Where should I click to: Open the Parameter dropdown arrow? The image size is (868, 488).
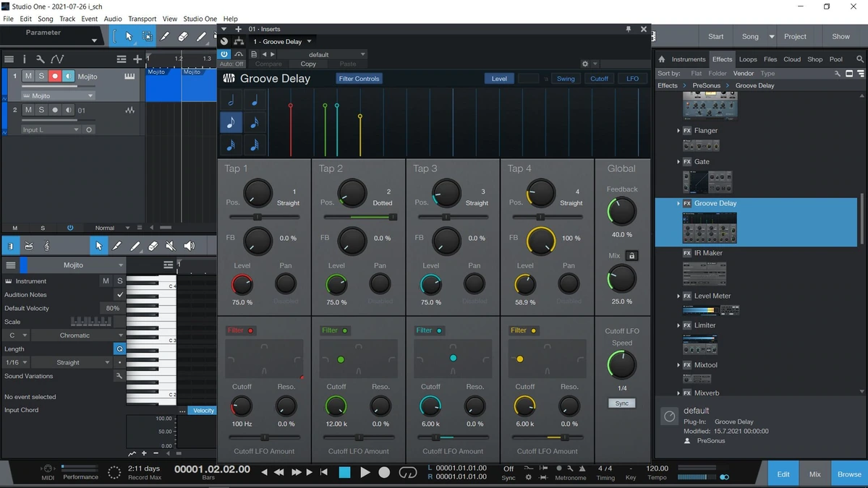point(94,40)
